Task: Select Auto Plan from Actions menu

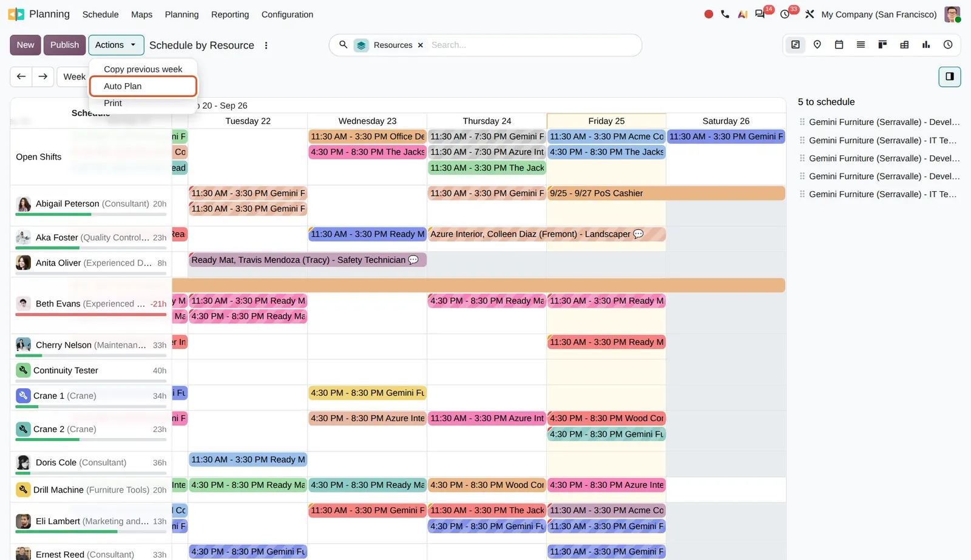Action: coord(143,86)
